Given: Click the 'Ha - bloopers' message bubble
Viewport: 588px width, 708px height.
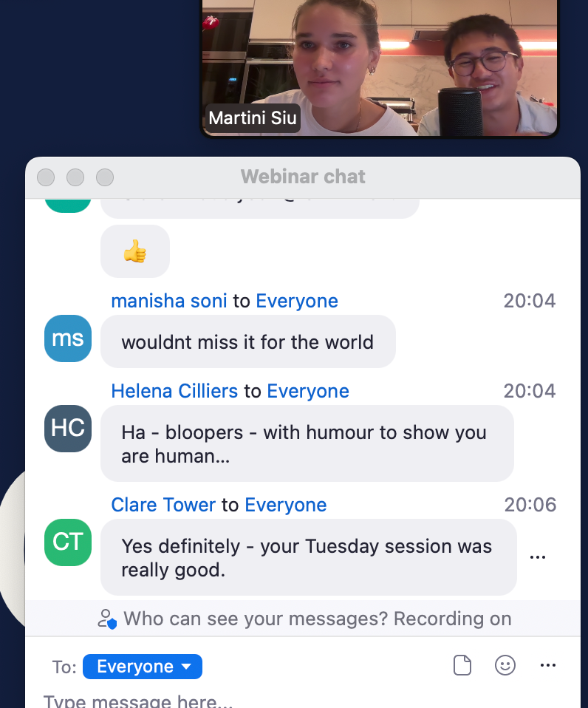Looking at the screenshot, I should [x=307, y=443].
